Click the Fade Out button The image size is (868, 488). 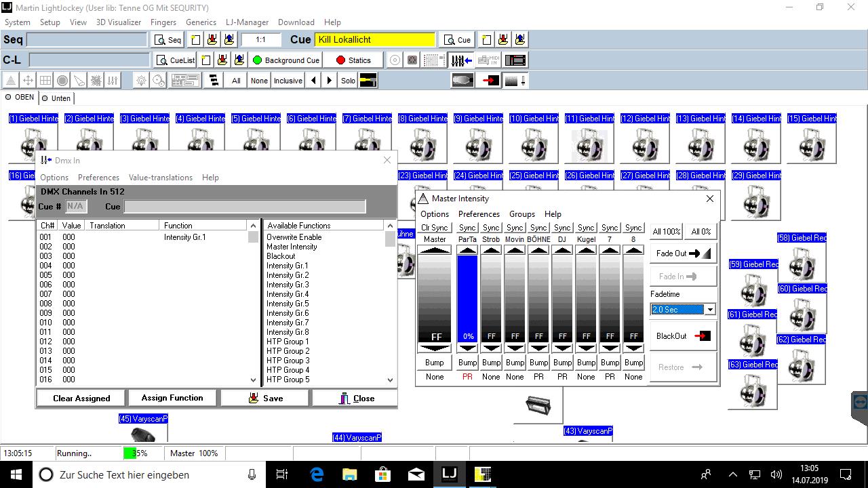pos(683,253)
